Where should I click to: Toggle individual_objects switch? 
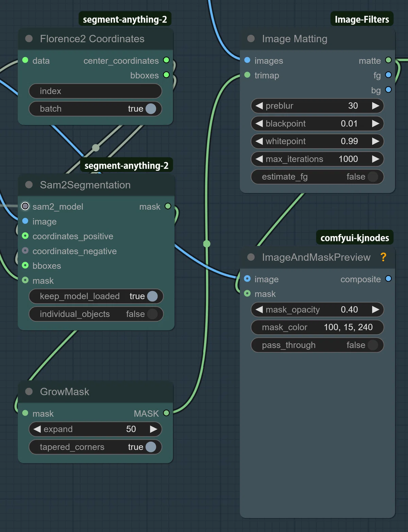[152, 314]
